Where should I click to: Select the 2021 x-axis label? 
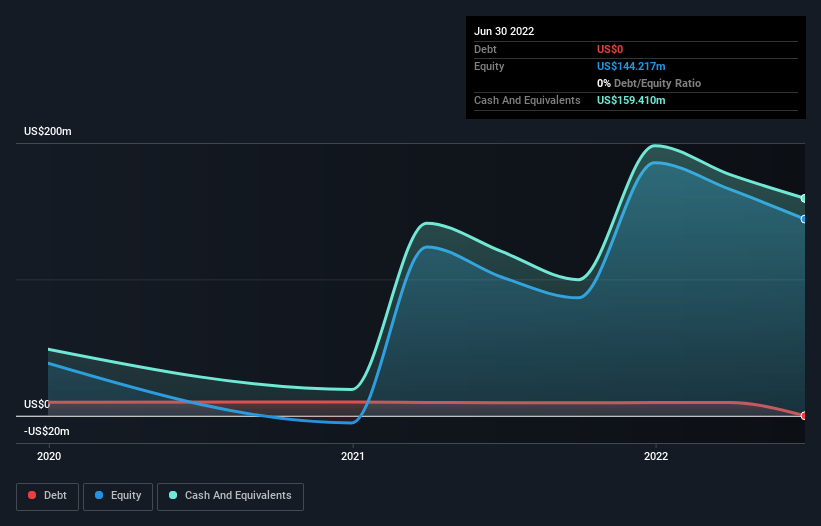353,456
